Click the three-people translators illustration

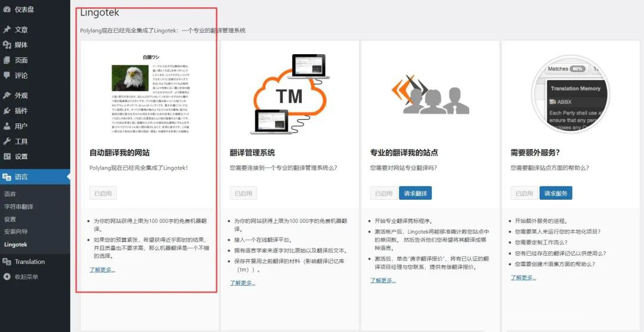pyautogui.click(x=430, y=95)
